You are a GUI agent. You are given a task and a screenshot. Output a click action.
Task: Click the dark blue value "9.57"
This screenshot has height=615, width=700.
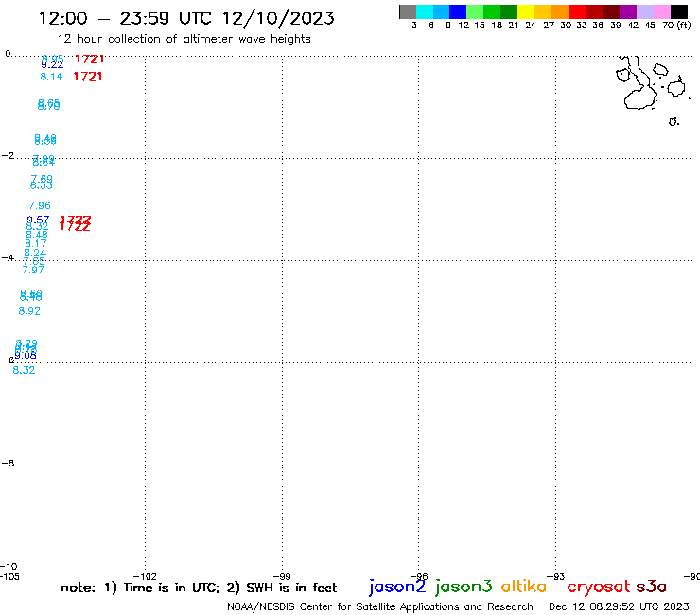38,220
